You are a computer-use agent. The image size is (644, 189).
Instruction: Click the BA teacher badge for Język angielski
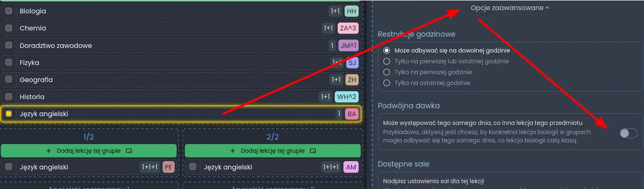pyautogui.click(x=352, y=114)
